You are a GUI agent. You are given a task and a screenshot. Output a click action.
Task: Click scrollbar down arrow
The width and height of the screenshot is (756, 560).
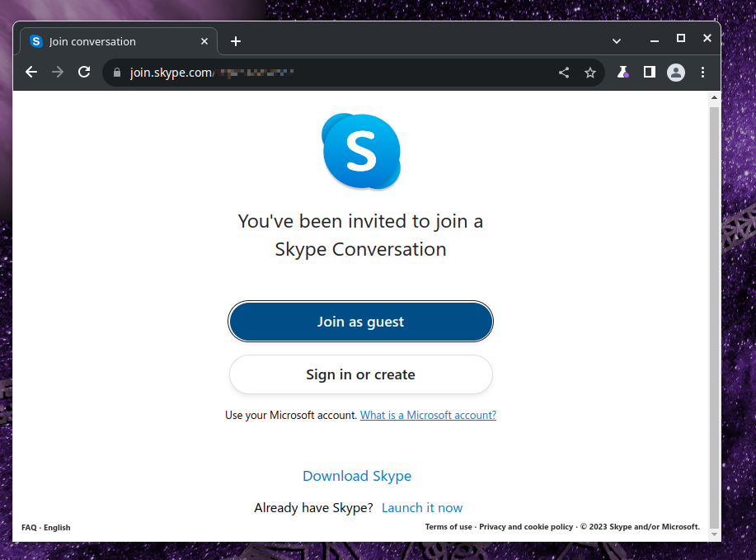714,534
